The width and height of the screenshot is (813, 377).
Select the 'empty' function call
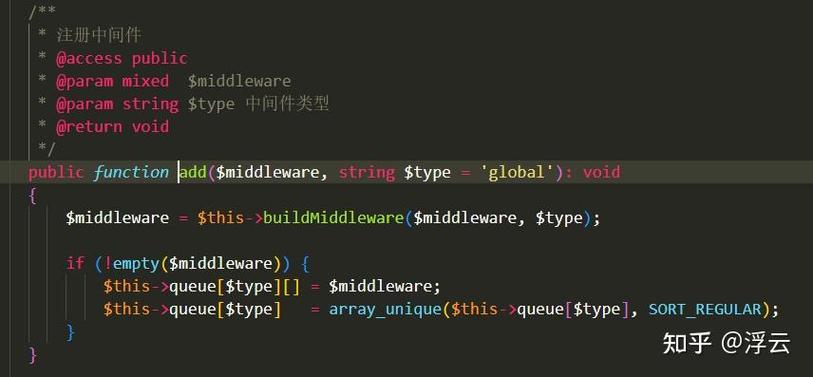point(136,264)
